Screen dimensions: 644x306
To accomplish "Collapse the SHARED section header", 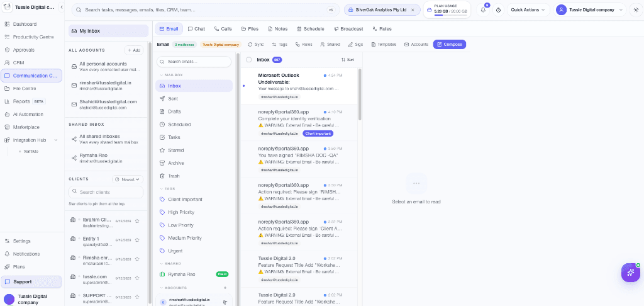I will point(170,263).
